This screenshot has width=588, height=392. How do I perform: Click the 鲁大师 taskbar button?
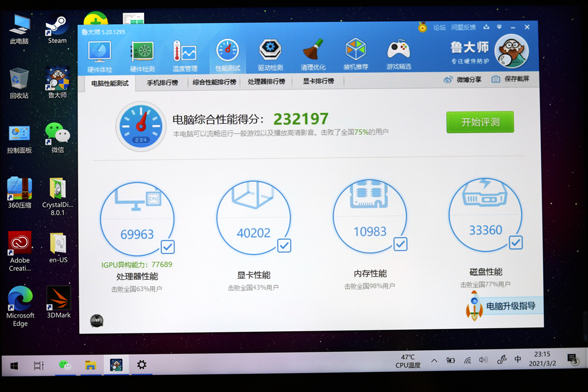(x=116, y=364)
